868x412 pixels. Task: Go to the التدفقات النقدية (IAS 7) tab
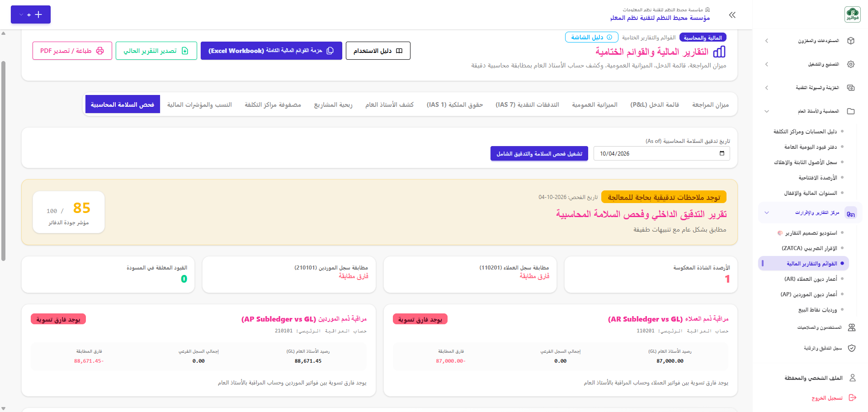527,104
